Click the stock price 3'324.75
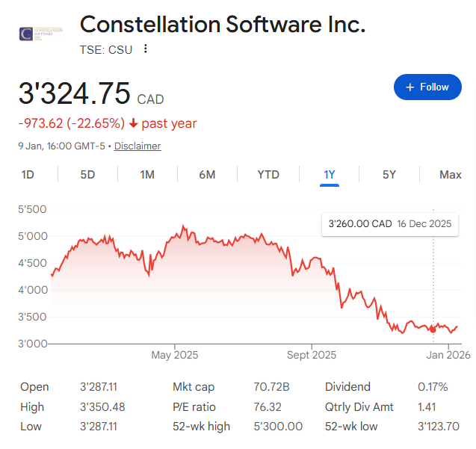The height and width of the screenshot is (449, 476). 75,95
